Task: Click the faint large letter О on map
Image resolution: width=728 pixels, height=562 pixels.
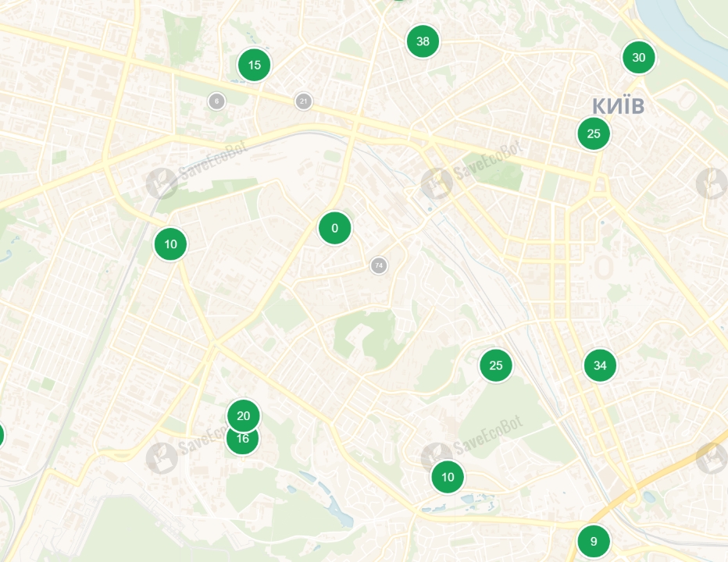Action: pyautogui.click(x=604, y=267)
